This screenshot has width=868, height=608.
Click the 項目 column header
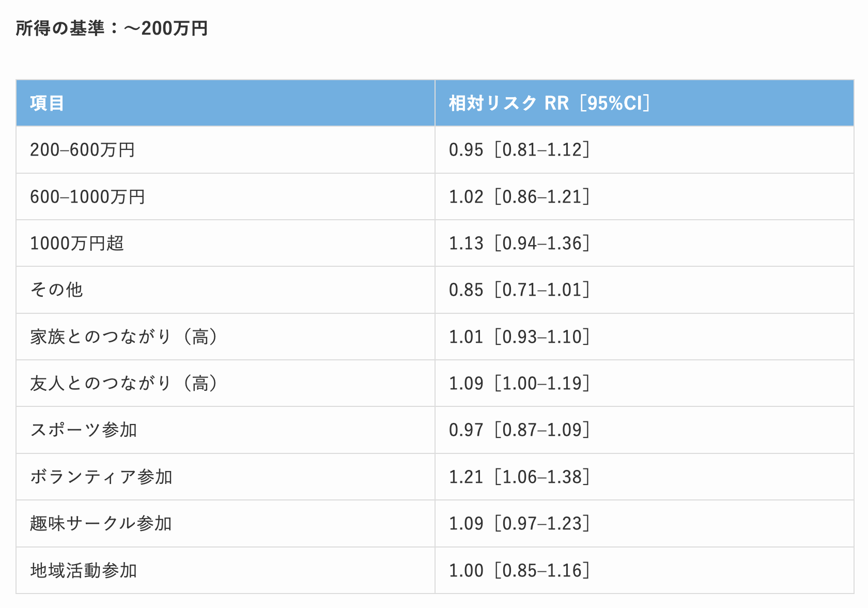coord(47,103)
